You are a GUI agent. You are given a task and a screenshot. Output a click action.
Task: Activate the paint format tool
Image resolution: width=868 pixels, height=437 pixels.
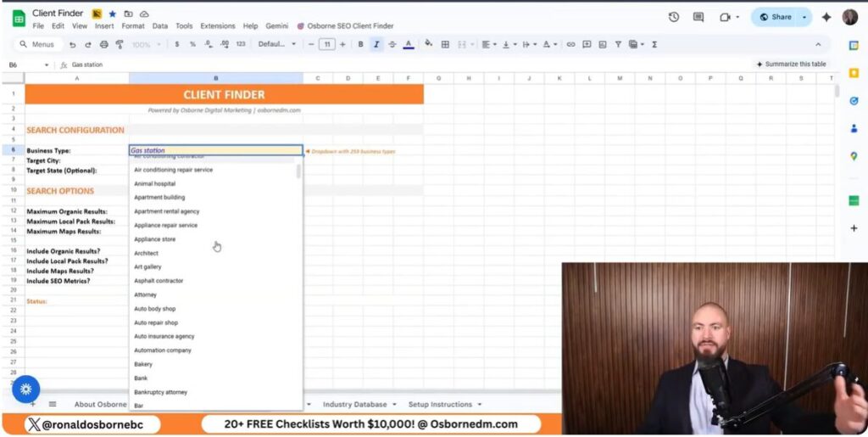pyautogui.click(x=119, y=44)
